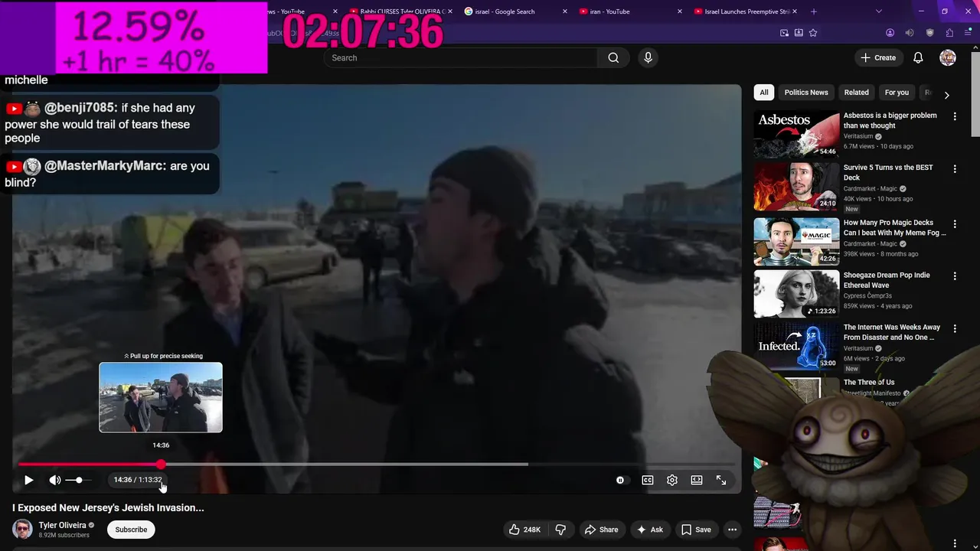Search with voice microphone icon

pyautogui.click(x=648, y=57)
